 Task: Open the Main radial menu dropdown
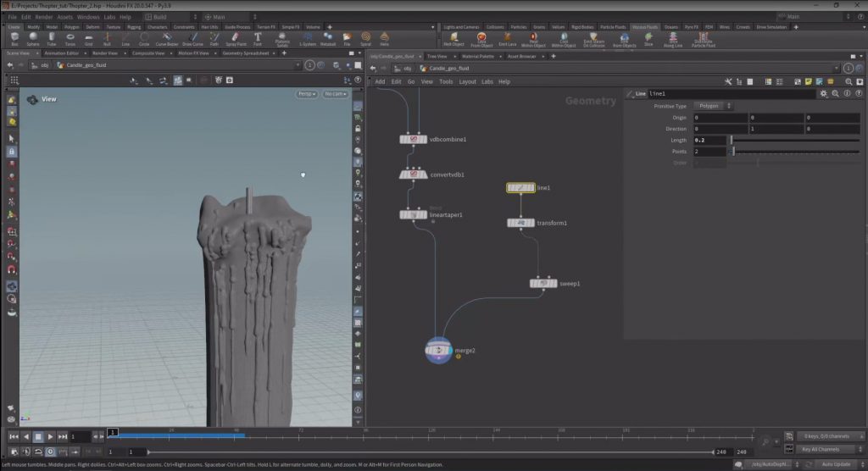pyautogui.click(x=230, y=17)
